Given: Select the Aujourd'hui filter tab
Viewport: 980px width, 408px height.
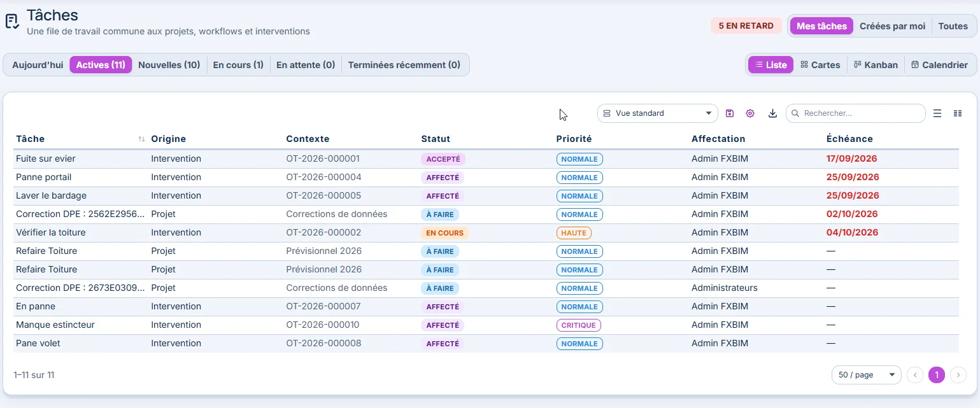Looking at the screenshot, I should click(38, 65).
